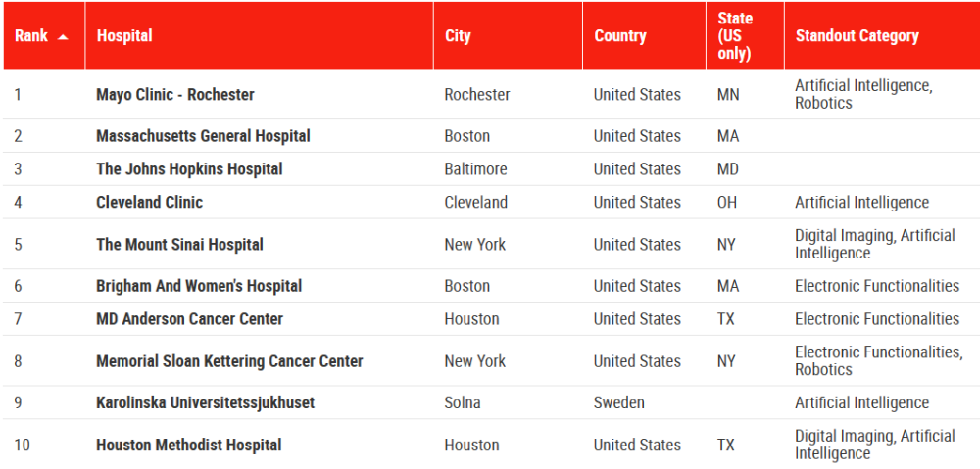Open Memorial Sloan Kettering Cancer Center

(x=229, y=361)
